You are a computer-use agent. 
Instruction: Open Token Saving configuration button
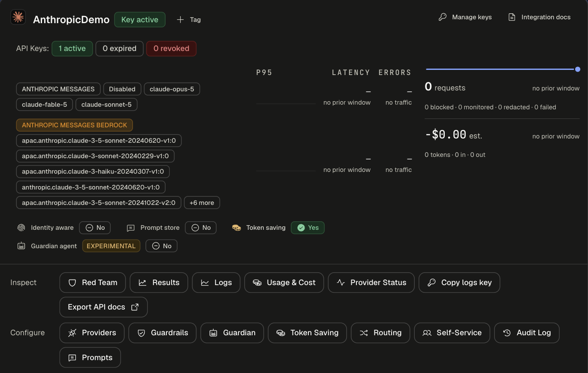[307, 333]
